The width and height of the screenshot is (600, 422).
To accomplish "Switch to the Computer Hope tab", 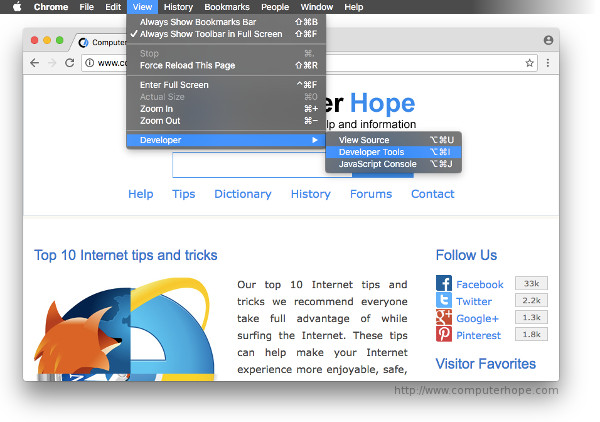I will click(x=101, y=42).
